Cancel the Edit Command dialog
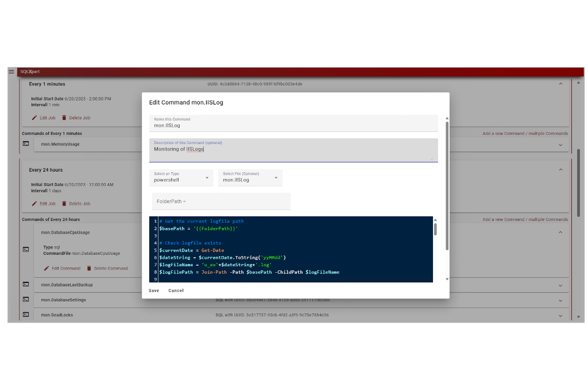The width and height of the screenshot is (588, 392). point(176,290)
